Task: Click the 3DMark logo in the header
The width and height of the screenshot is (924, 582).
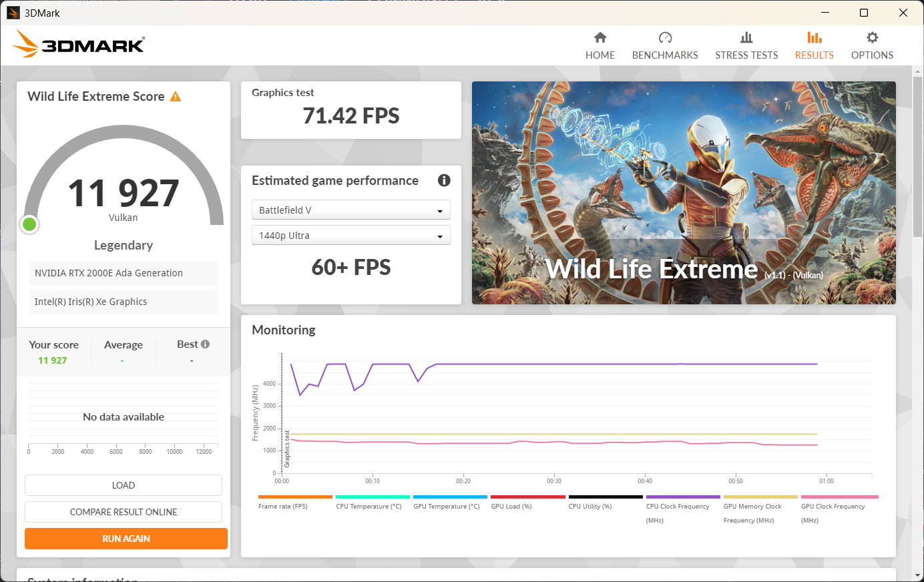Action: coord(79,44)
